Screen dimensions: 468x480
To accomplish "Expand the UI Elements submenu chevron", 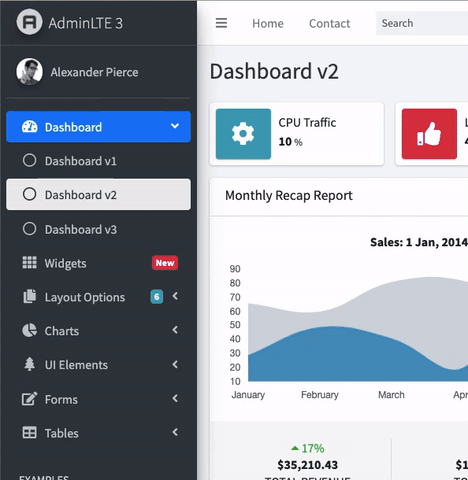I will tap(175, 364).
